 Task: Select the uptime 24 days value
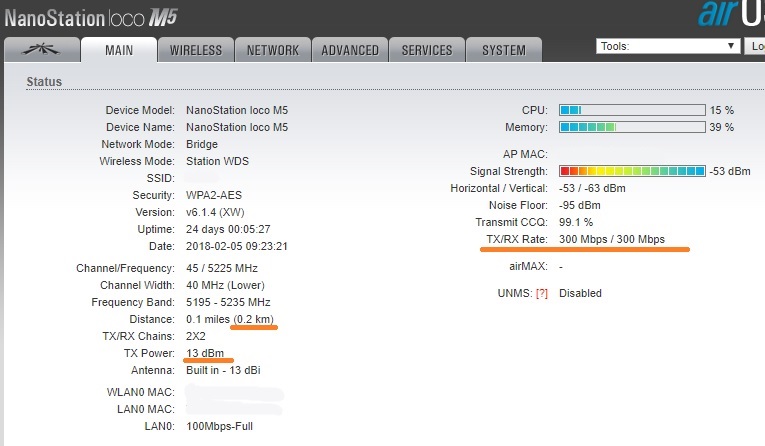pos(228,229)
